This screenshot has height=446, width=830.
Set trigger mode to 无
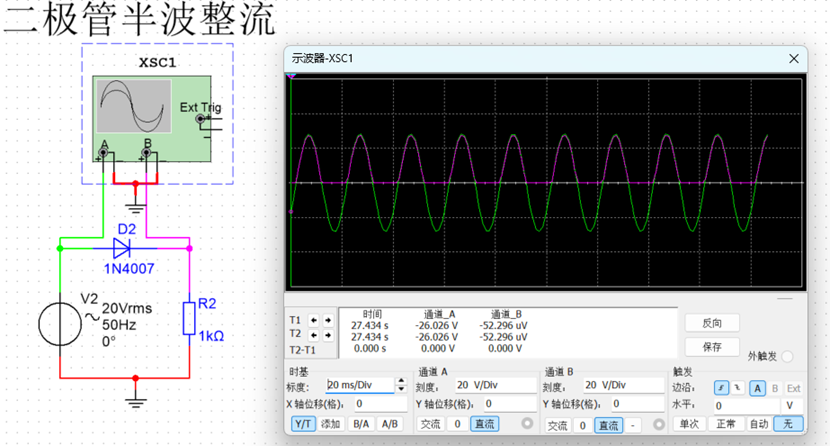point(788,424)
